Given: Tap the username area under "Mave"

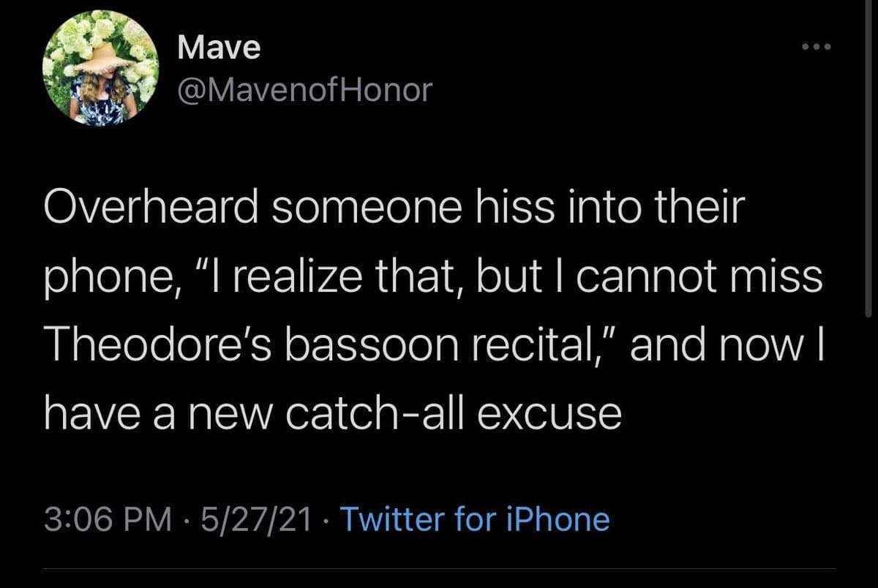Looking at the screenshot, I should (x=304, y=88).
